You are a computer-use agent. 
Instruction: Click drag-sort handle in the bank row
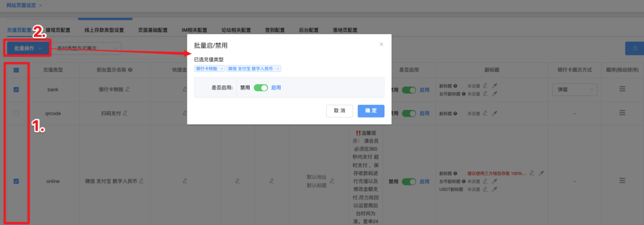622,90
